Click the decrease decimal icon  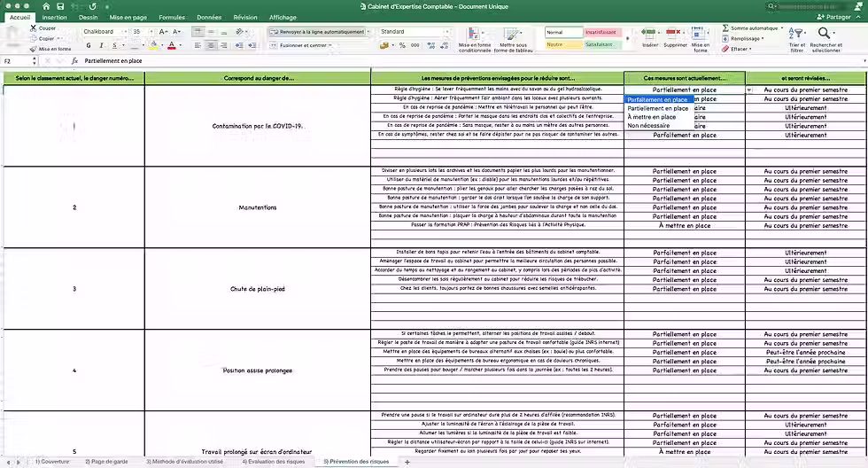444,45
